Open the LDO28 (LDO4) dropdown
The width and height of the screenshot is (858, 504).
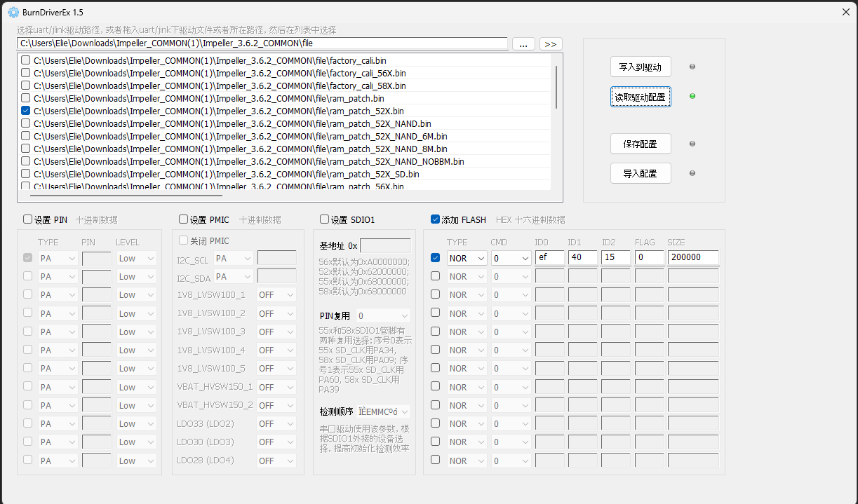(x=276, y=461)
